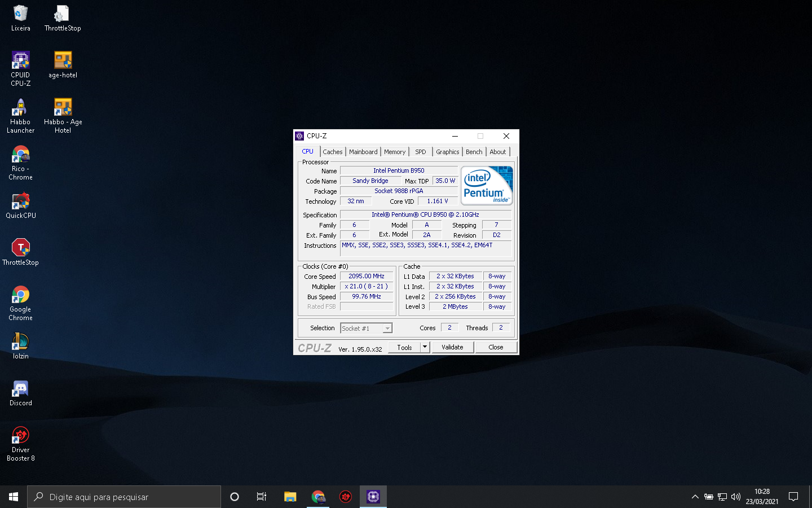812x508 pixels.
Task: Show hidden system tray icons
Action: [695, 497]
